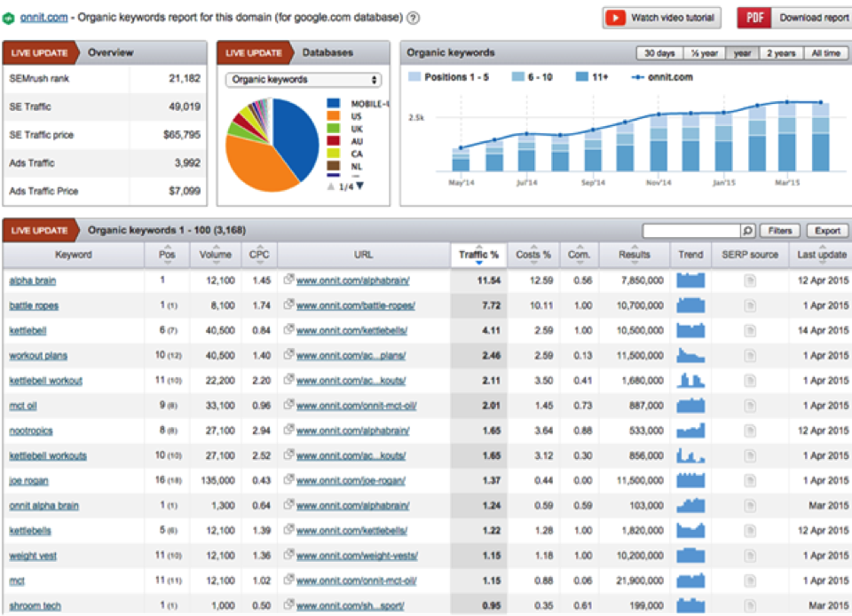Click the magnifier search icon
This screenshot has height=616, width=852.
pos(747,231)
